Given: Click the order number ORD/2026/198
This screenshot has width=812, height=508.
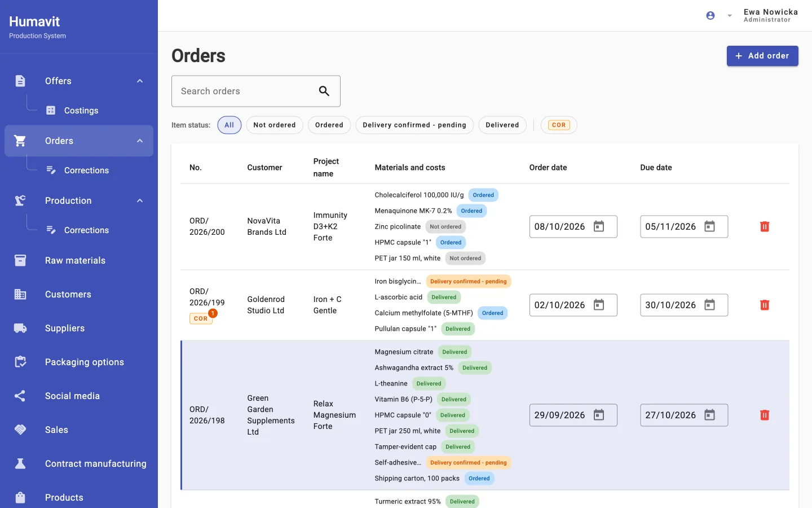Looking at the screenshot, I should click(207, 415).
